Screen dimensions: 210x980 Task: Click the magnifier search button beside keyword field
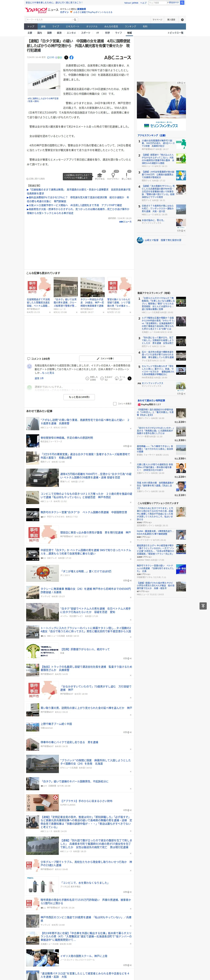click(x=75, y=20)
